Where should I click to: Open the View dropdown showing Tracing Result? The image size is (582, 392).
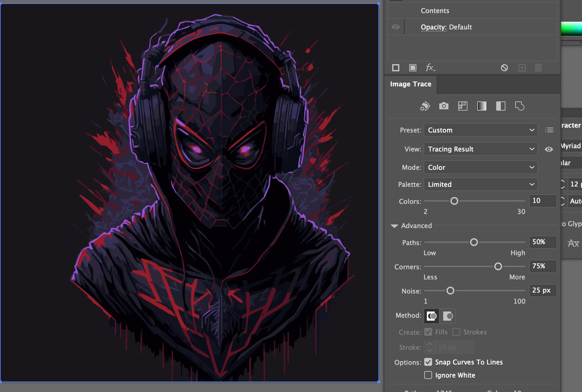[481, 149]
